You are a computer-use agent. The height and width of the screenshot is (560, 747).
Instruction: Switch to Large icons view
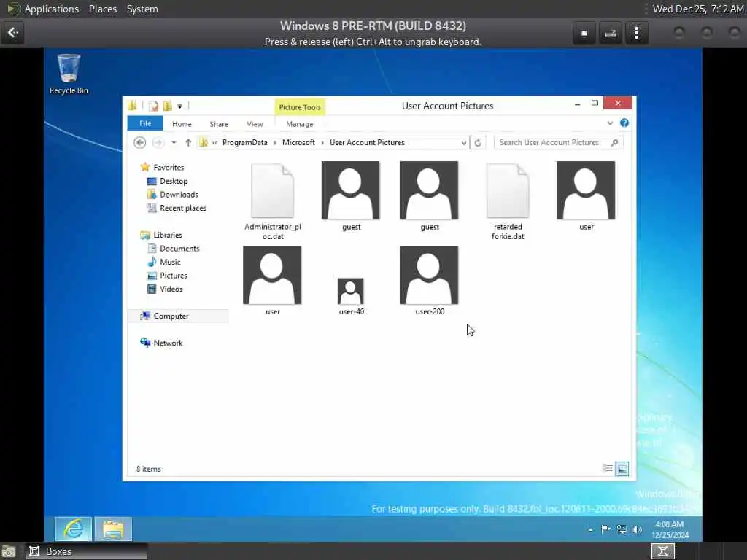click(x=622, y=469)
